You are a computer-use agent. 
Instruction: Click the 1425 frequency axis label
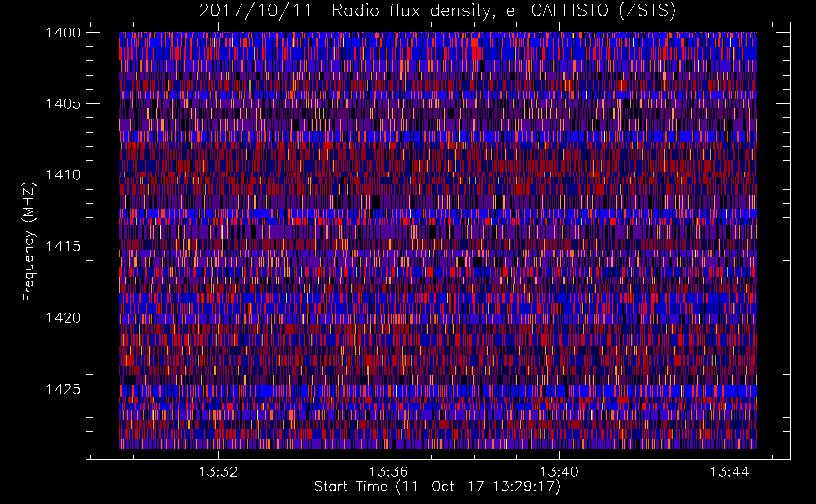(63, 389)
